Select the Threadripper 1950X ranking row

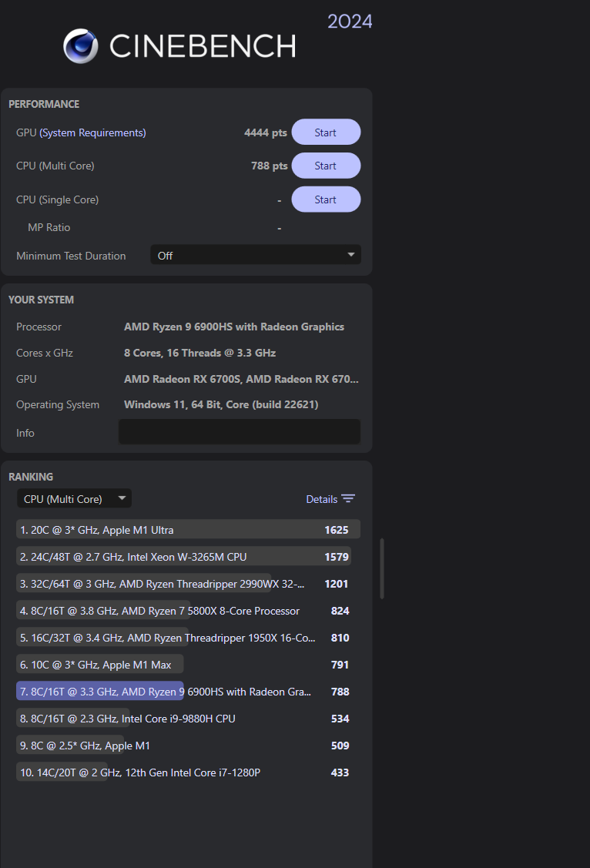tap(188, 638)
